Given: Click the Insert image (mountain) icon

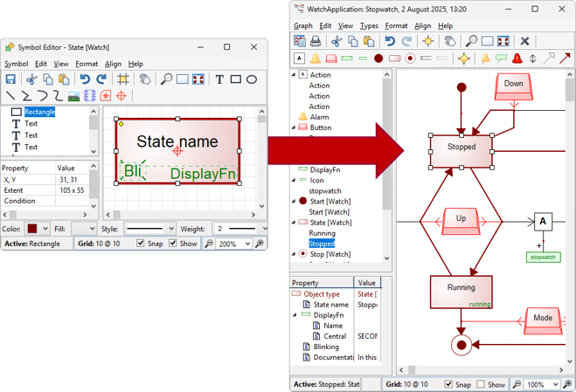Looking at the screenshot, I should (73, 96).
